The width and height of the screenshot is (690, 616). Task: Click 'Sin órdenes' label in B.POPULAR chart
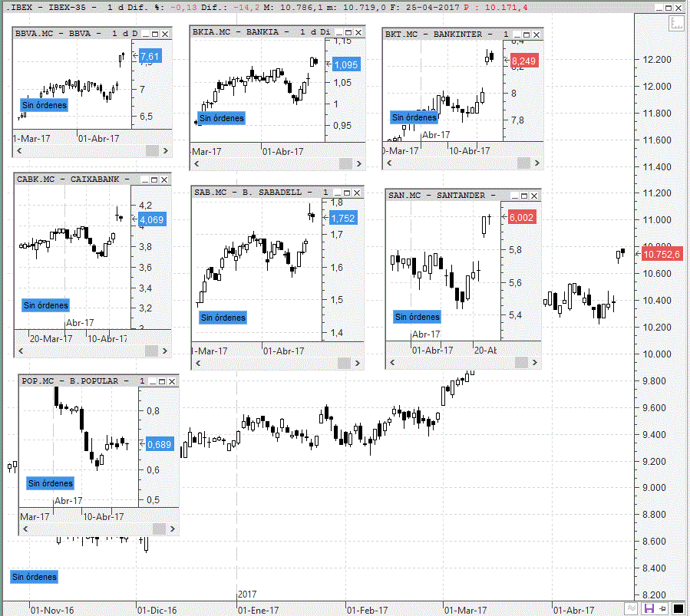pyautogui.click(x=50, y=483)
